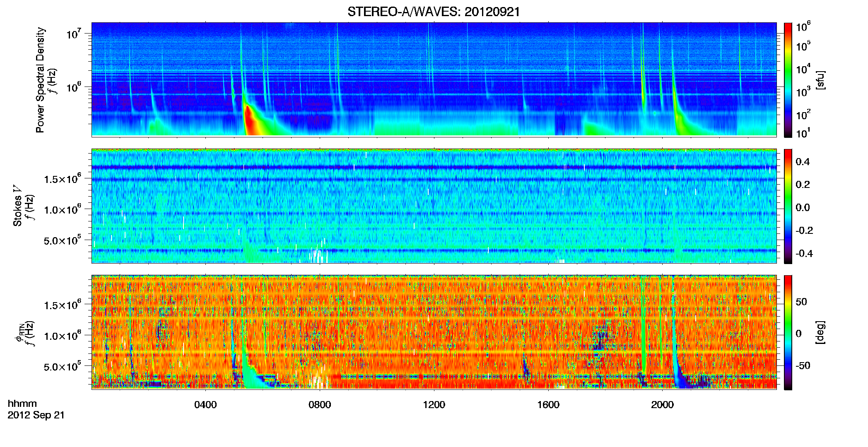Click the 1.0×10^6 tick on φ RTN panel
The width and height of the screenshot is (868, 447).
pyautogui.click(x=63, y=335)
